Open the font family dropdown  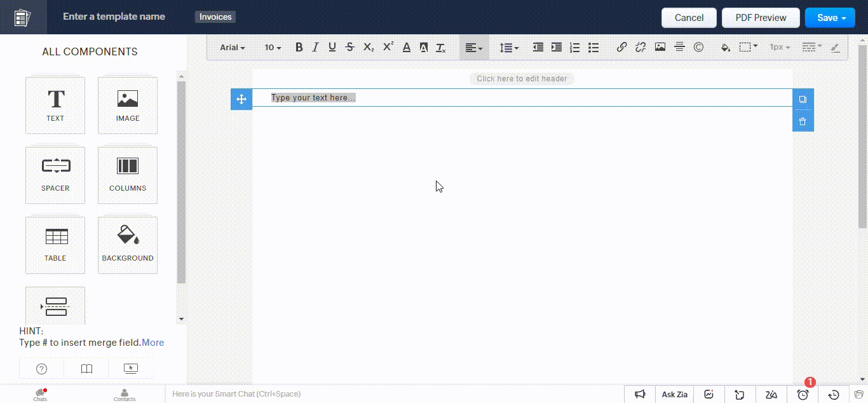[230, 47]
